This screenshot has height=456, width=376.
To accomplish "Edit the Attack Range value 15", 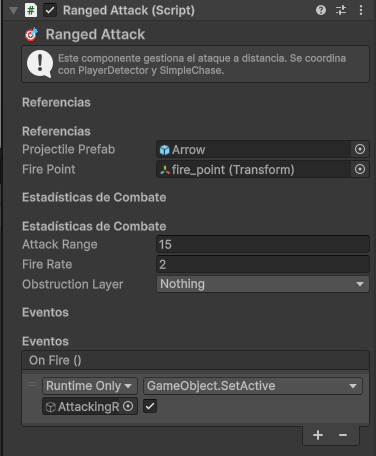I will [x=263, y=244].
